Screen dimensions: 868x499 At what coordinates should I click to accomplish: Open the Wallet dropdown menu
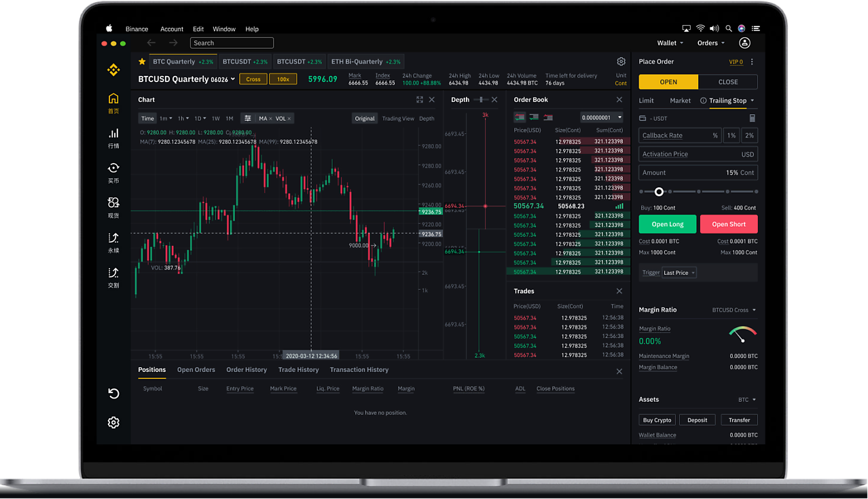pos(670,43)
